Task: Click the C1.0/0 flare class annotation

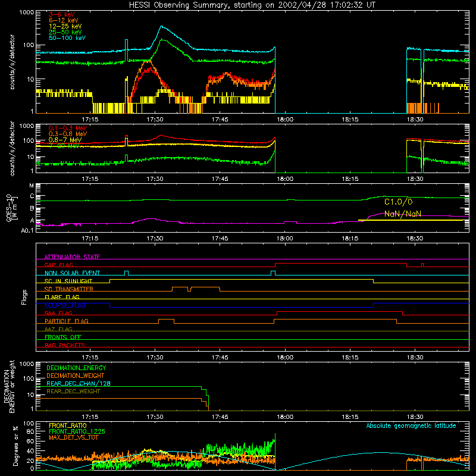Action: click(398, 202)
